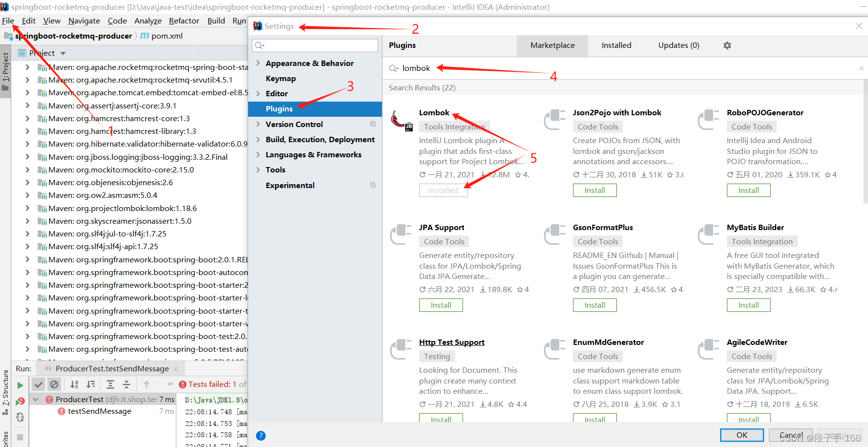The height and width of the screenshot is (447, 868).
Task: Expand Build, Execution, Deployment section
Action: tap(258, 139)
